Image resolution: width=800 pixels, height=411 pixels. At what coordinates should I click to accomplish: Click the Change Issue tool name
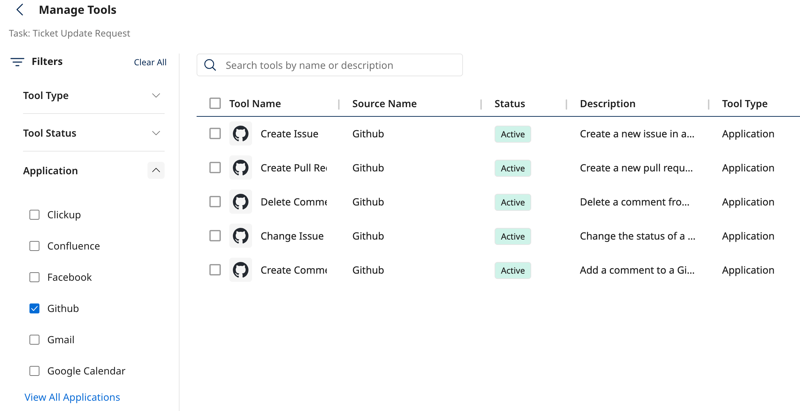pos(292,236)
